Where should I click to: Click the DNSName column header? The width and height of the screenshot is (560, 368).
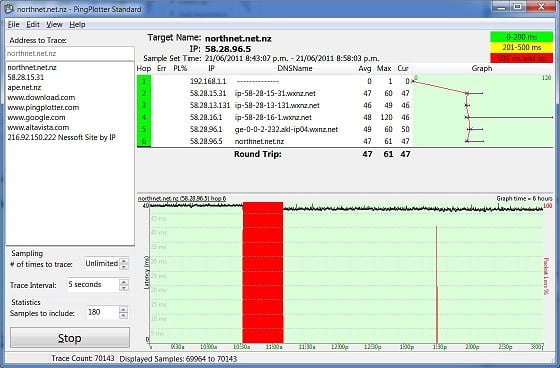pos(295,69)
